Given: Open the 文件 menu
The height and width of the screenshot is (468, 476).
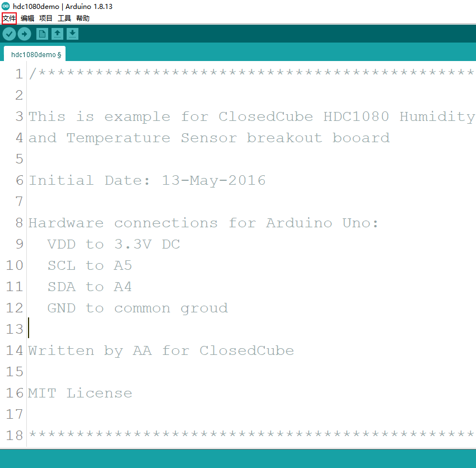Looking at the screenshot, I should (x=9, y=18).
